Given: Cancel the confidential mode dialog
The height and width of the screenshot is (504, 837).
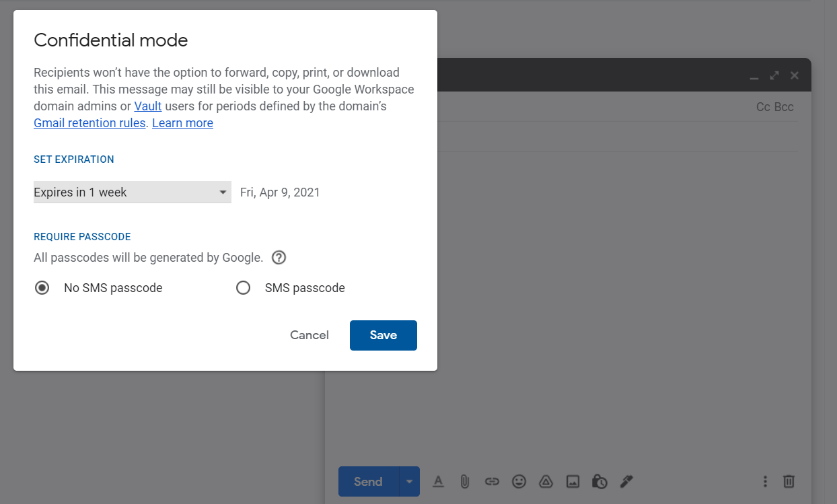Looking at the screenshot, I should tap(310, 335).
